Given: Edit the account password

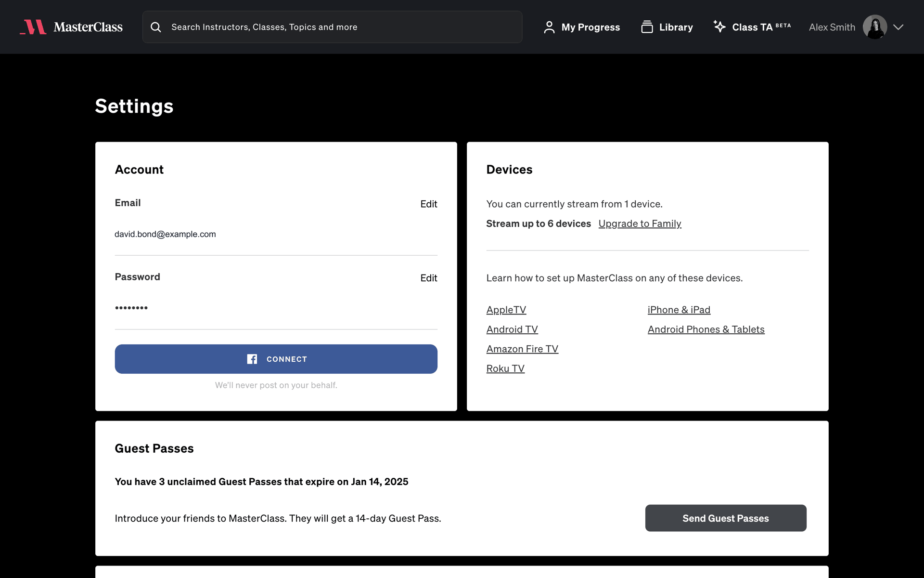Looking at the screenshot, I should pyautogui.click(x=429, y=278).
